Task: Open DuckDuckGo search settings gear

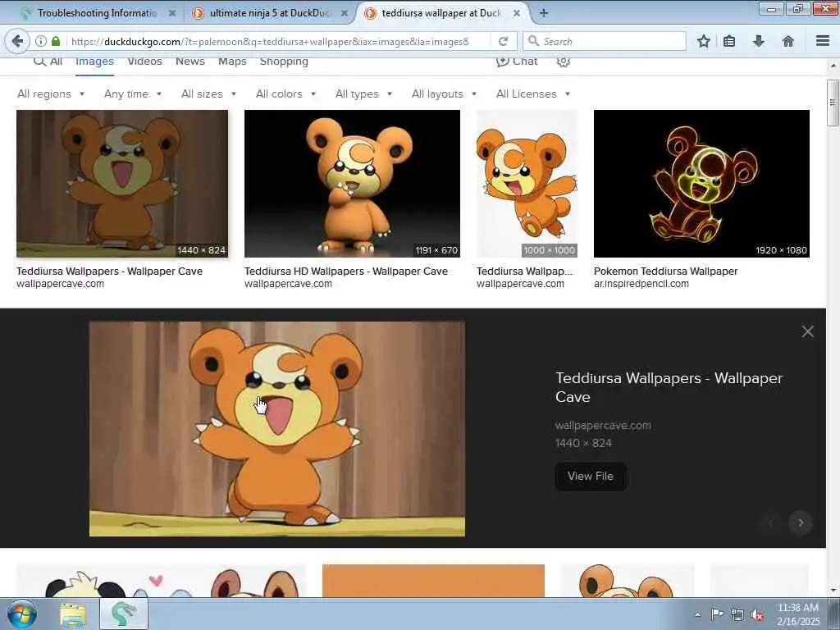Action: click(x=563, y=61)
